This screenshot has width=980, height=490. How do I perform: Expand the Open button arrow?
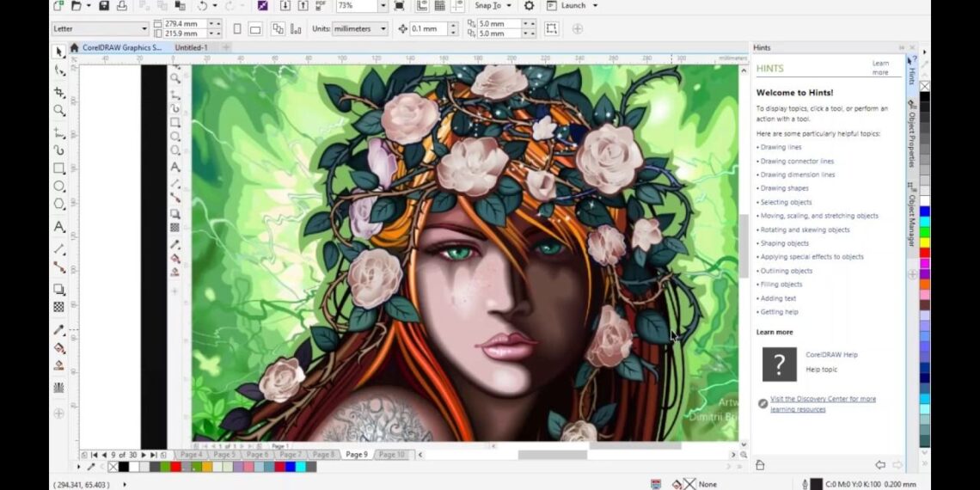89,6
